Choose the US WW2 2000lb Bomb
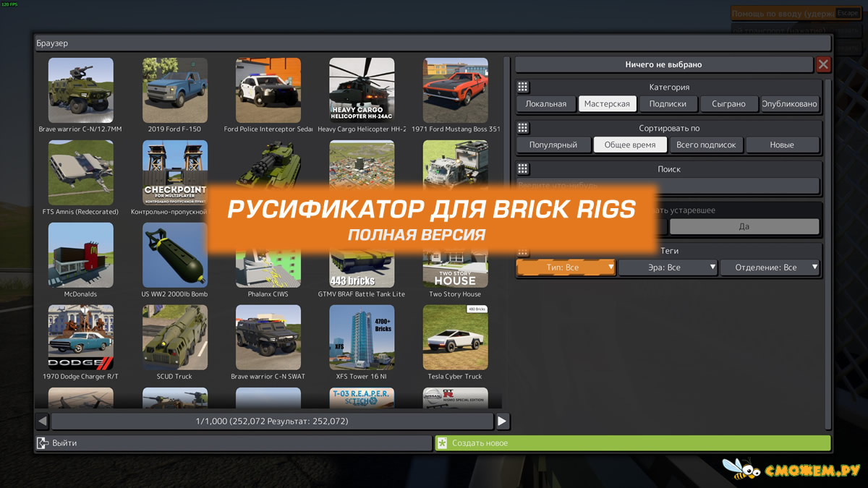The height and width of the screenshot is (488, 868). click(174, 255)
